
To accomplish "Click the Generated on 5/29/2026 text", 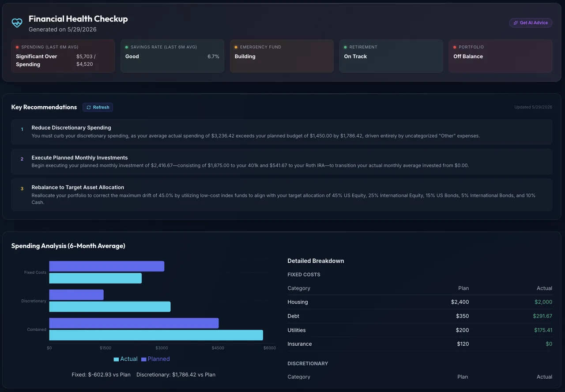I will (63, 30).
